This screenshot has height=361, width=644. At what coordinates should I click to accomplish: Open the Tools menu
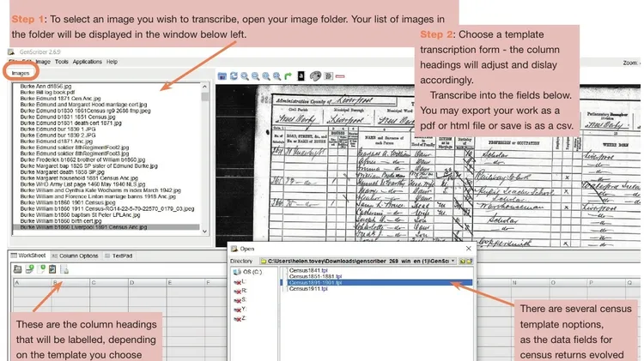(62, 62)
